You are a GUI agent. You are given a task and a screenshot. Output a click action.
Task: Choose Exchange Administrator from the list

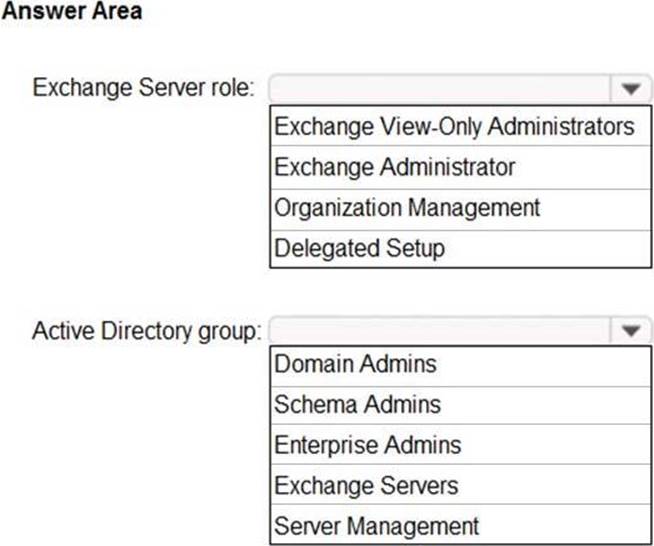point(395,167)
